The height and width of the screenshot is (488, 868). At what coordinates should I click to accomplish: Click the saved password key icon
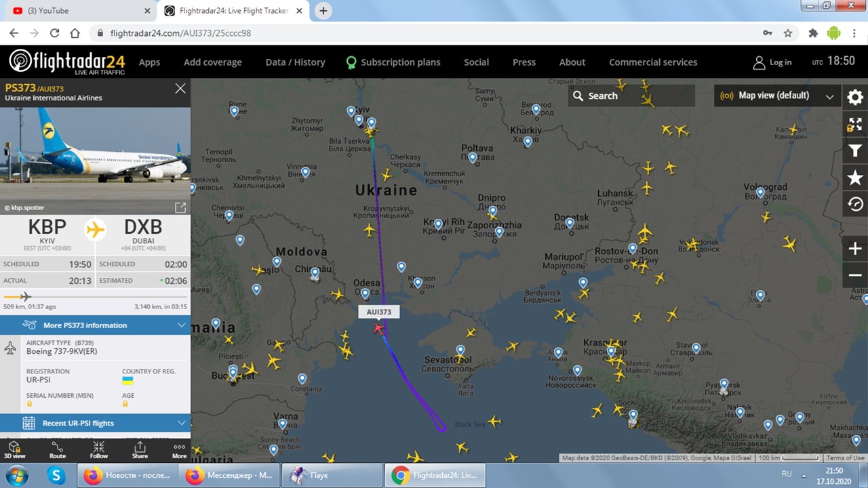tap(767, 33)
